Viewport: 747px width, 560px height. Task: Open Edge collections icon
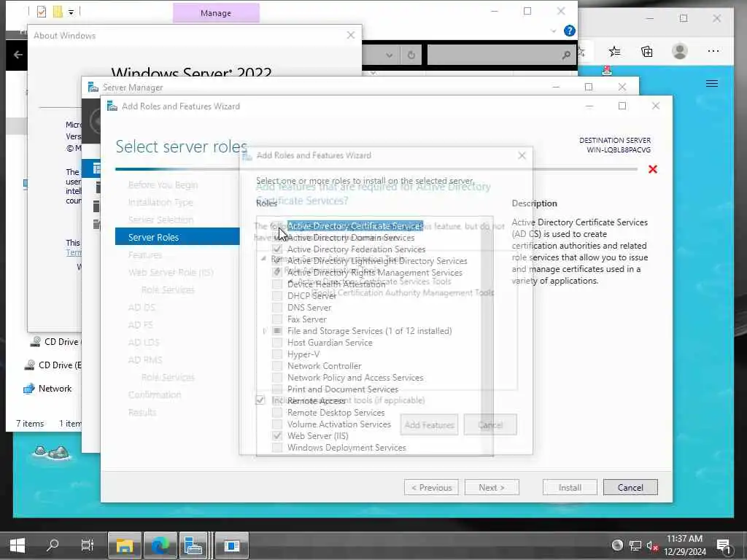coord(646,52)
